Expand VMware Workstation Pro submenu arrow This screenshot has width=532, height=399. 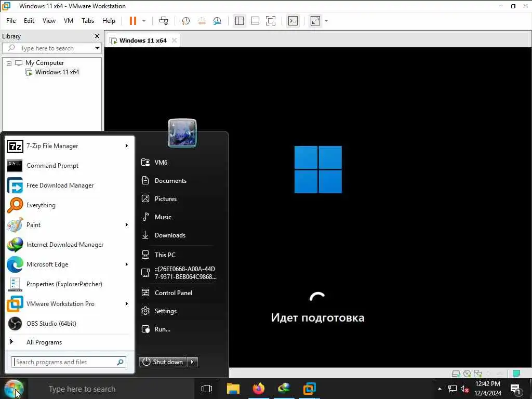coord(127,303)
